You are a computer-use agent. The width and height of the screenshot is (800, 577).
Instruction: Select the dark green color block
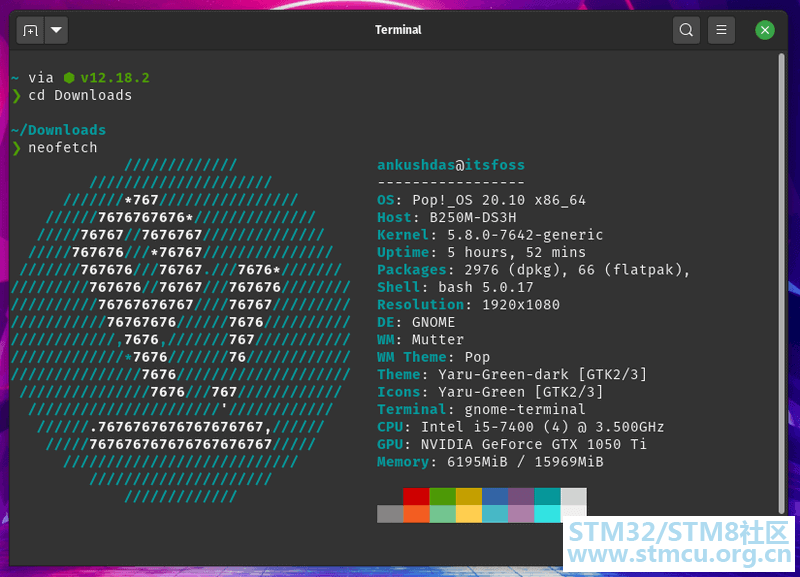point(443,497)
